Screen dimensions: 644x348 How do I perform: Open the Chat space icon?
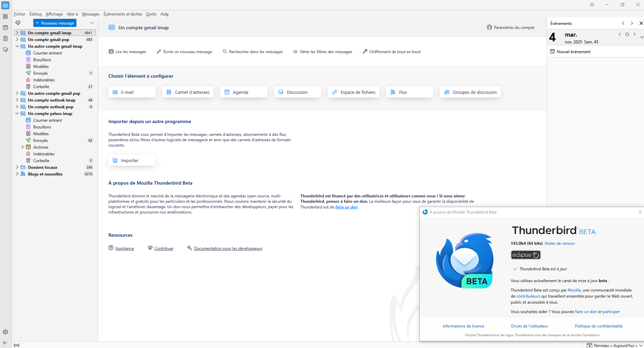[5, 50]
